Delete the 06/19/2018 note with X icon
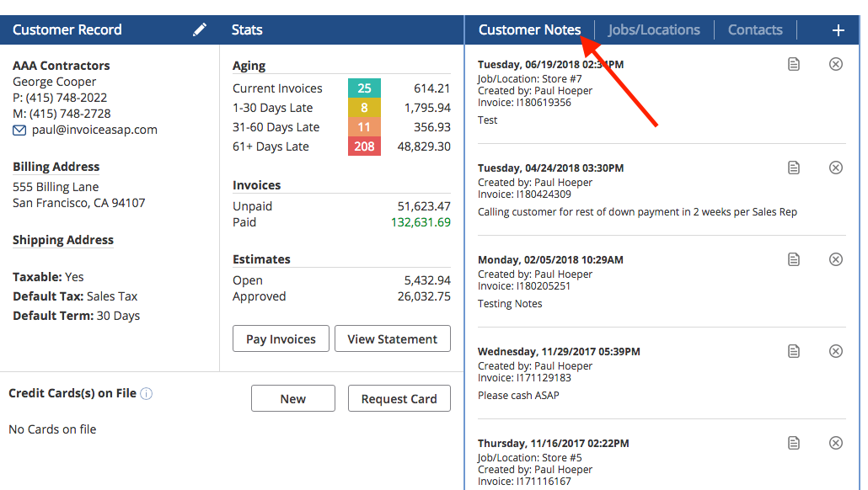The image size is (868, 490). [836, 64]
